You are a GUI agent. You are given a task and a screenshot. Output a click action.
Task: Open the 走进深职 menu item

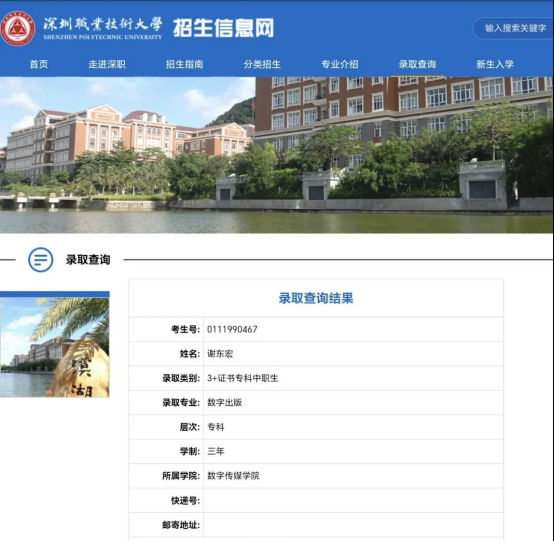pos(107,64)
